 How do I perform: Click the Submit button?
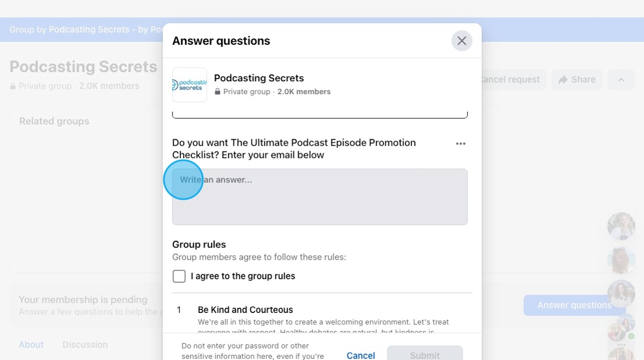tap(425, 354)
